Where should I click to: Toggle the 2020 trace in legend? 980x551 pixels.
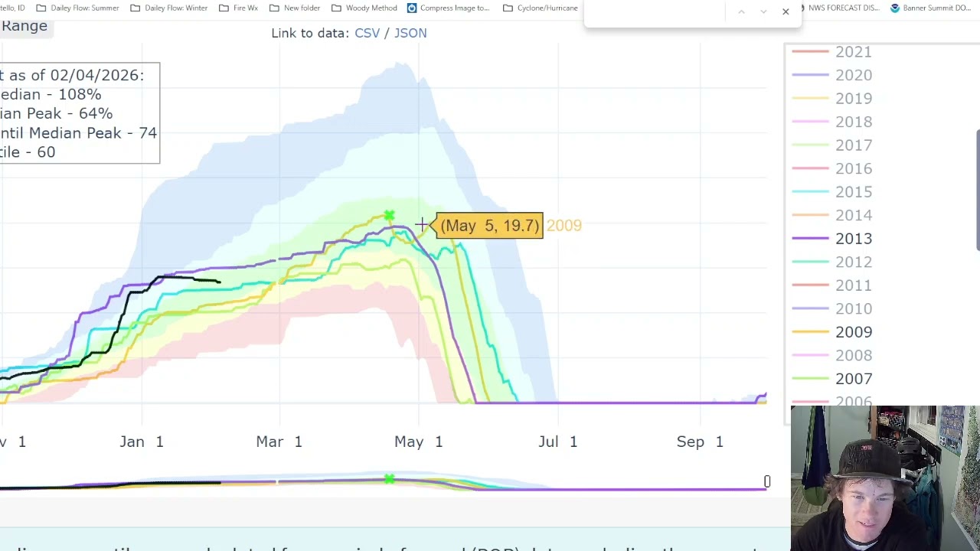(831, 75)
